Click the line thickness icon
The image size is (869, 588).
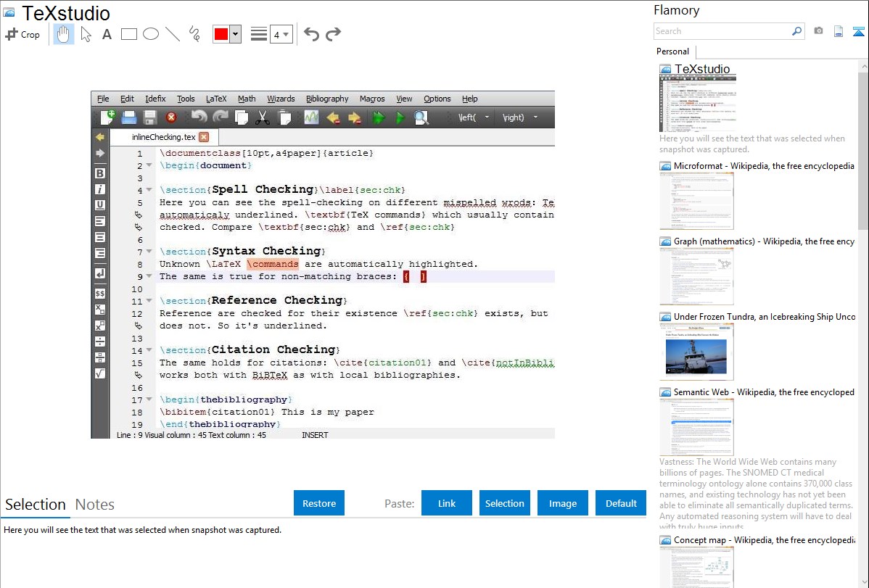[x=259, y=34]
